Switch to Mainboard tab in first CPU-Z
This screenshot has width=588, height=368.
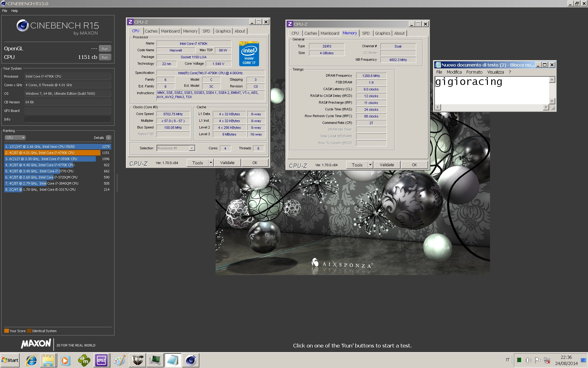click(170, 31)
